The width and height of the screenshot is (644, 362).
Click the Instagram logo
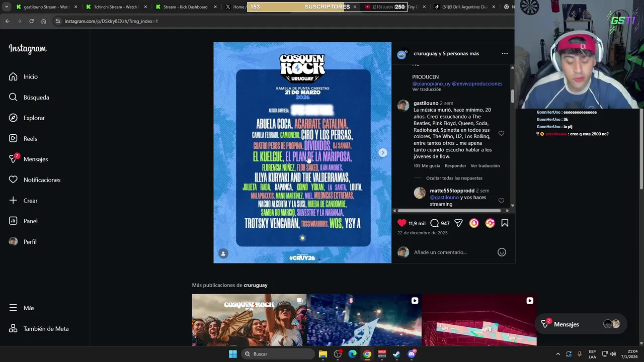coord(28,49)
